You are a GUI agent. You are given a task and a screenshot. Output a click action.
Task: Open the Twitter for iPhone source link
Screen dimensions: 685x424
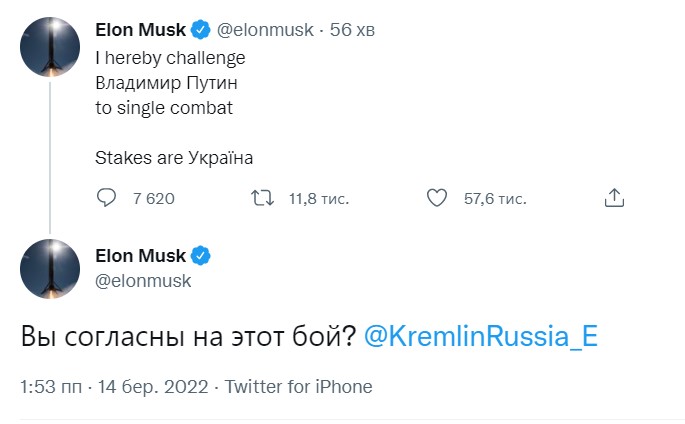click(x=298, y=386)
